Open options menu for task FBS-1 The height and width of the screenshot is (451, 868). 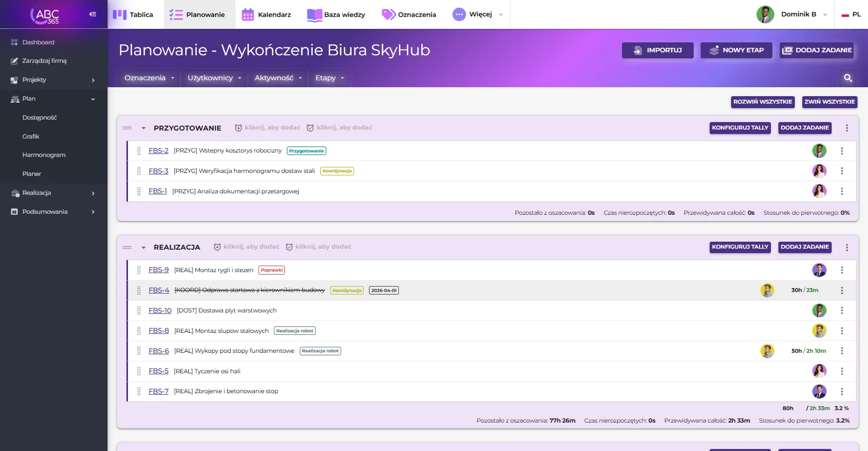pyautogui.click(x=842, y=191)
